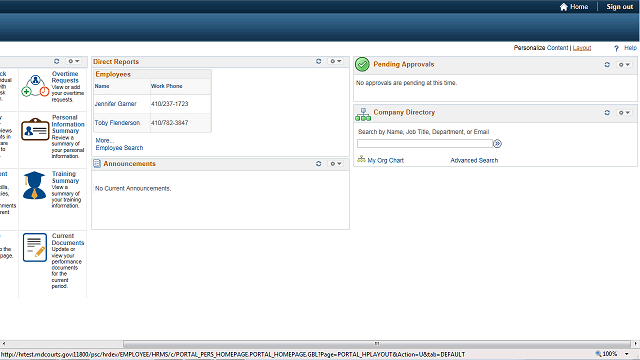Click the directory search go button
The image size is (640, 360).
[498, 144]
